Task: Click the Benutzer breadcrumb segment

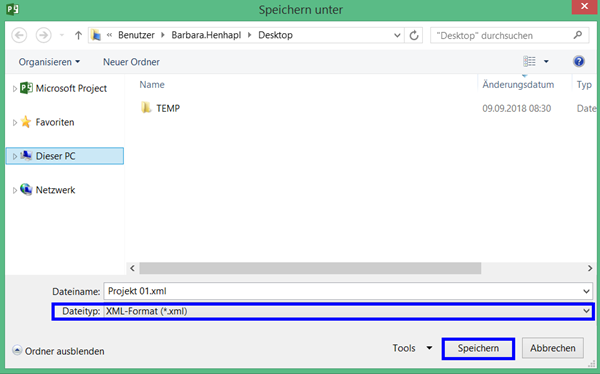Action: pos(136,35)
